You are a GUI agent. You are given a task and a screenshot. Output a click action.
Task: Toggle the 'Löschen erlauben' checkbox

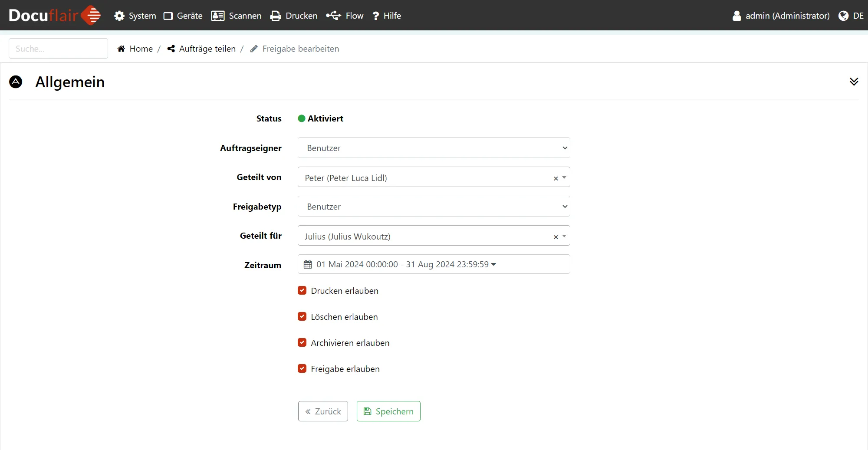pos(302,316)
